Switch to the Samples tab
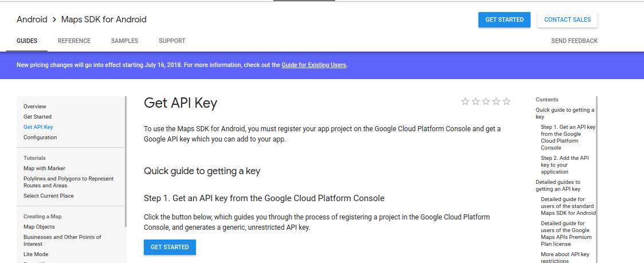Screen dimensions: 644x263 pos(124,41)
